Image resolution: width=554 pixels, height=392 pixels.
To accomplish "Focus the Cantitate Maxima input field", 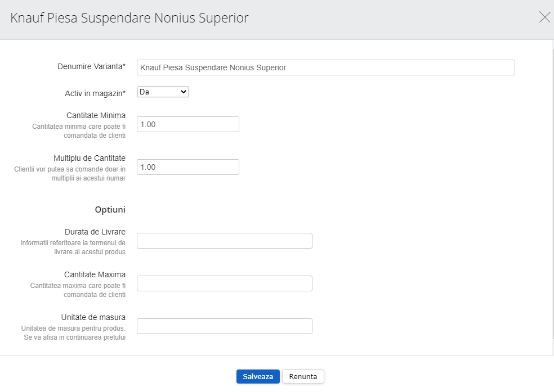I will tap(224, 283).
